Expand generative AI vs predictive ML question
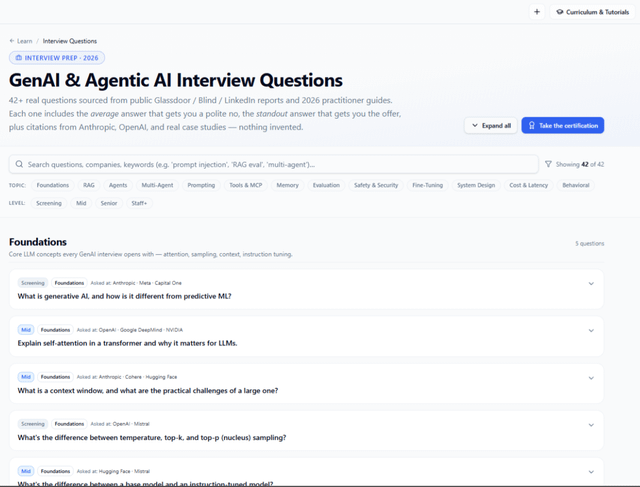The width and height of the screenshot is (640, 487). (591, 284)
